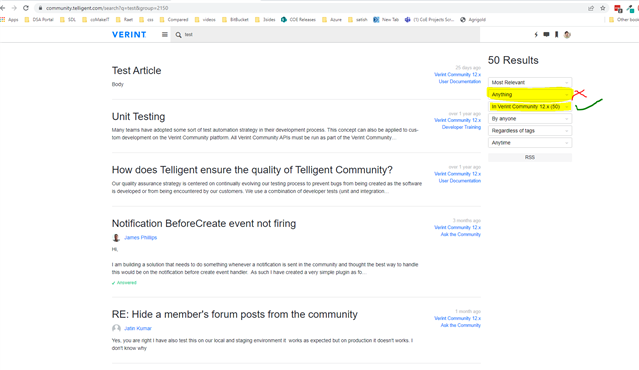
Task: Open the BitBucket bookmark folder
Action: pos(235,20)
